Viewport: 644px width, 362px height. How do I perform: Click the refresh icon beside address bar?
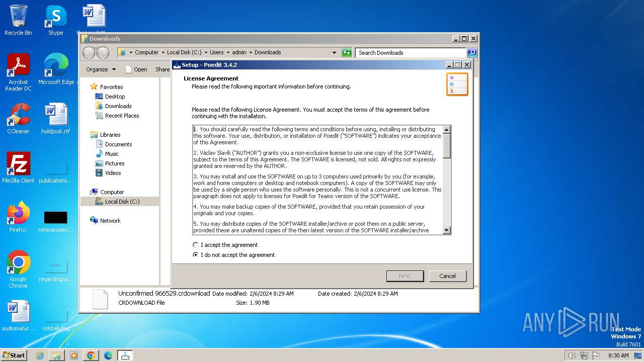tap(347, 52)
